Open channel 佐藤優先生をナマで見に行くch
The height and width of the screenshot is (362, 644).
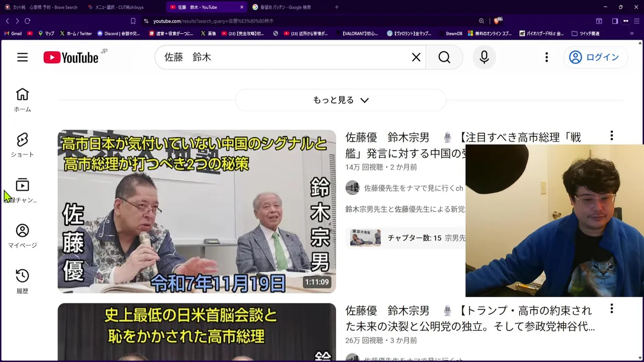point(413,188)
